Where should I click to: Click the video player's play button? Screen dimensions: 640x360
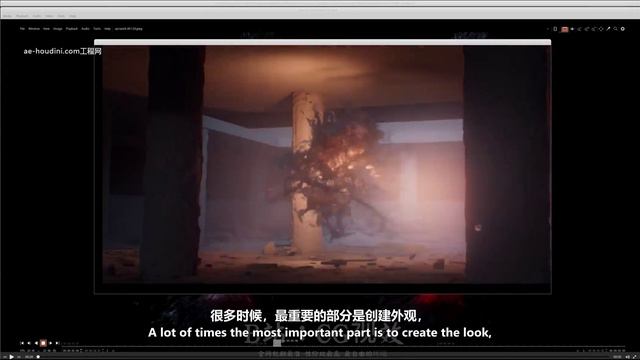tap(11, 357)
